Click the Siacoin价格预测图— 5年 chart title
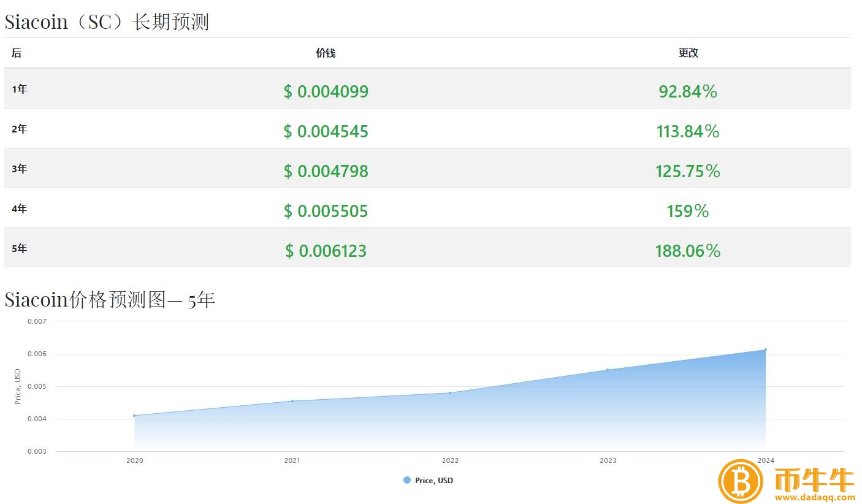862x504 pixels. coord(110,299)
